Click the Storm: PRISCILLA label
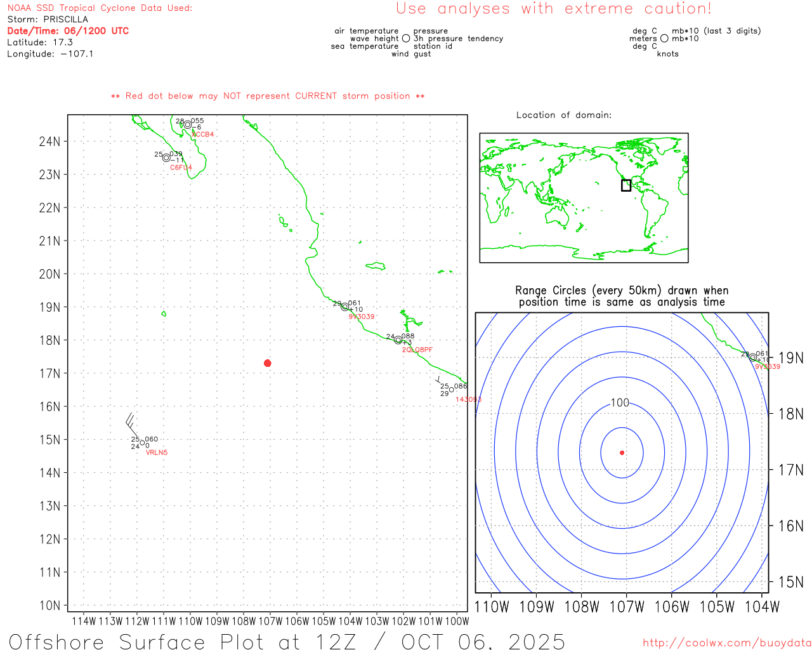Screen dimensions: 812x650 point(48,20)
